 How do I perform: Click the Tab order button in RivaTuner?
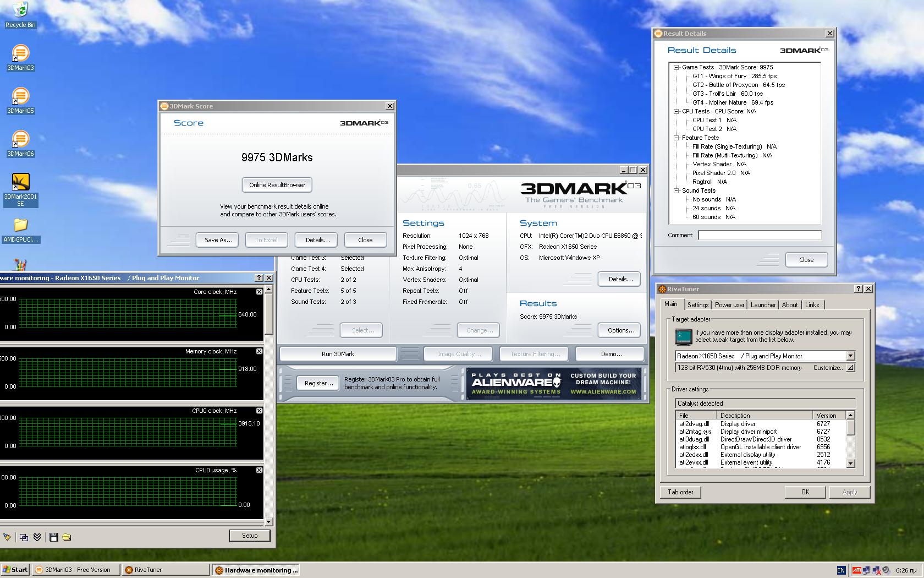pyautogui.click(x=680, y=492)
